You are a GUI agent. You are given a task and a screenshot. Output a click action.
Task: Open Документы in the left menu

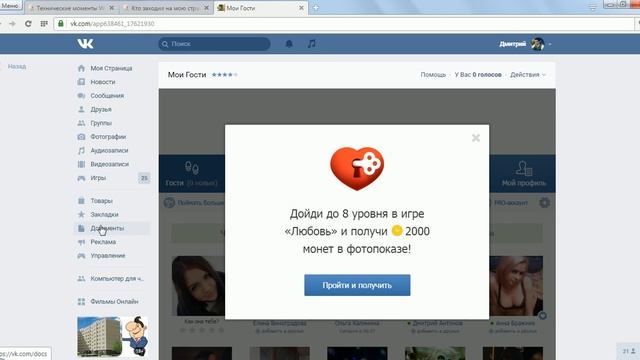tap(107, 228)
